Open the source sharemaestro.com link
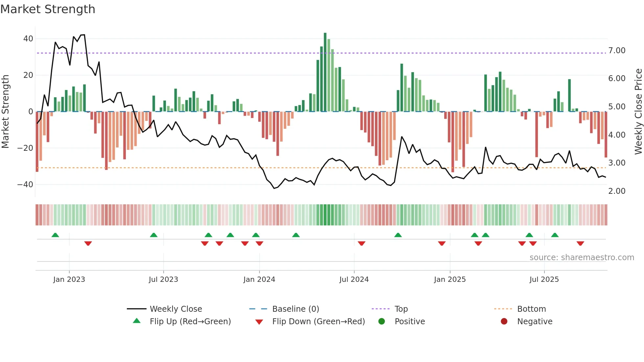 pos(582,258)
